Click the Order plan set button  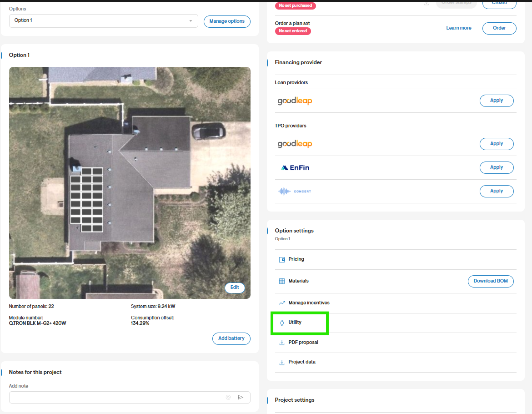(499, 28)
